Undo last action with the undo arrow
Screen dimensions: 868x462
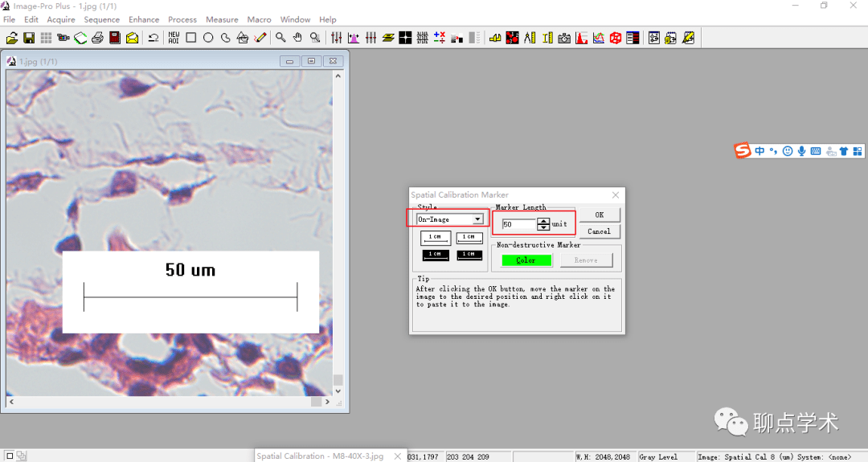[x=154, y=38]
